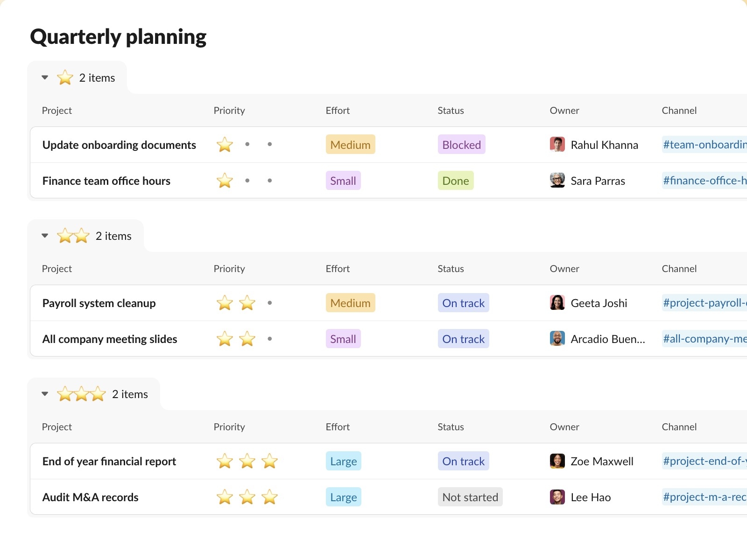
Task: Click the Done status tag
Action: coord(455,181)
